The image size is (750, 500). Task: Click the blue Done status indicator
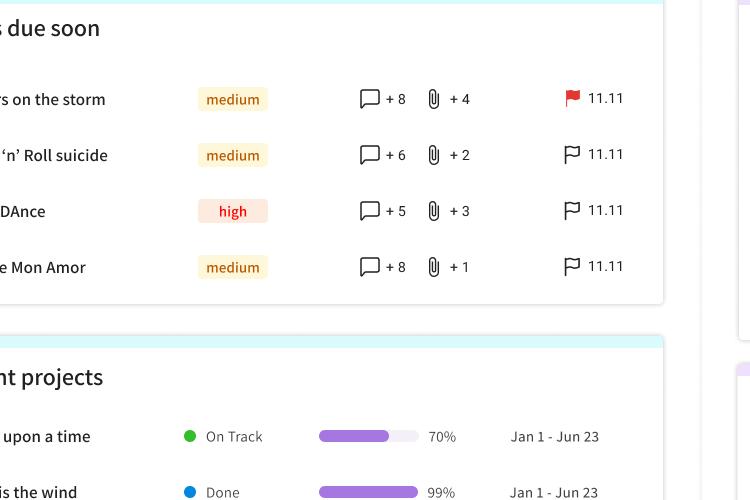tap(190, 492)
